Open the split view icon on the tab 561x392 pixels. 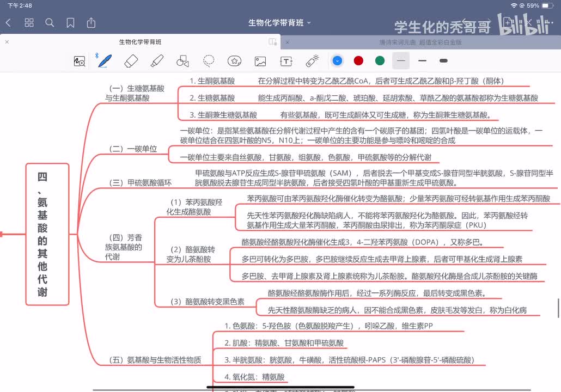[273, 42]
